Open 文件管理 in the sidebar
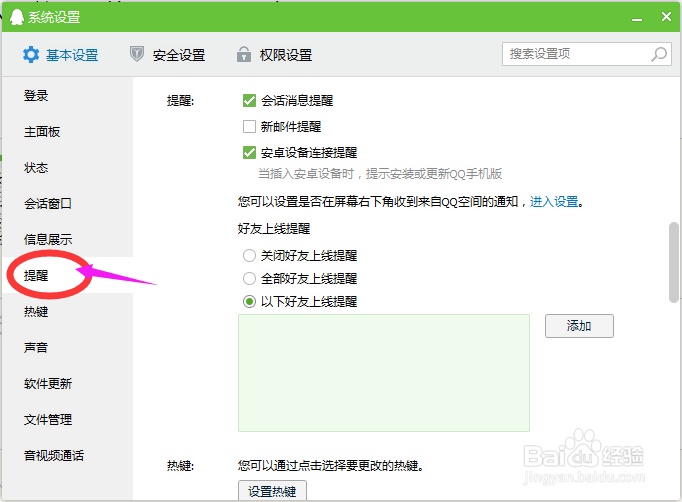682x502 pixels. tap(48, 420)
